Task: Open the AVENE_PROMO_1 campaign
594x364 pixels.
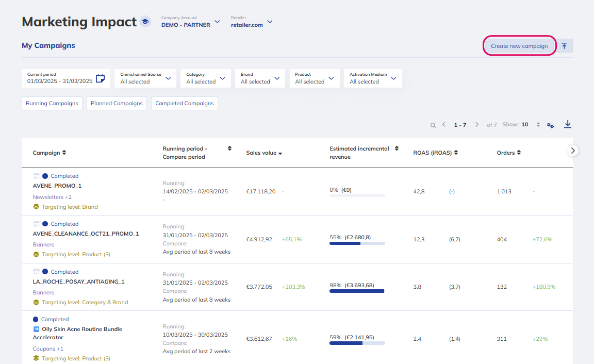Action: pyautogui.click(x=57, y=186)
